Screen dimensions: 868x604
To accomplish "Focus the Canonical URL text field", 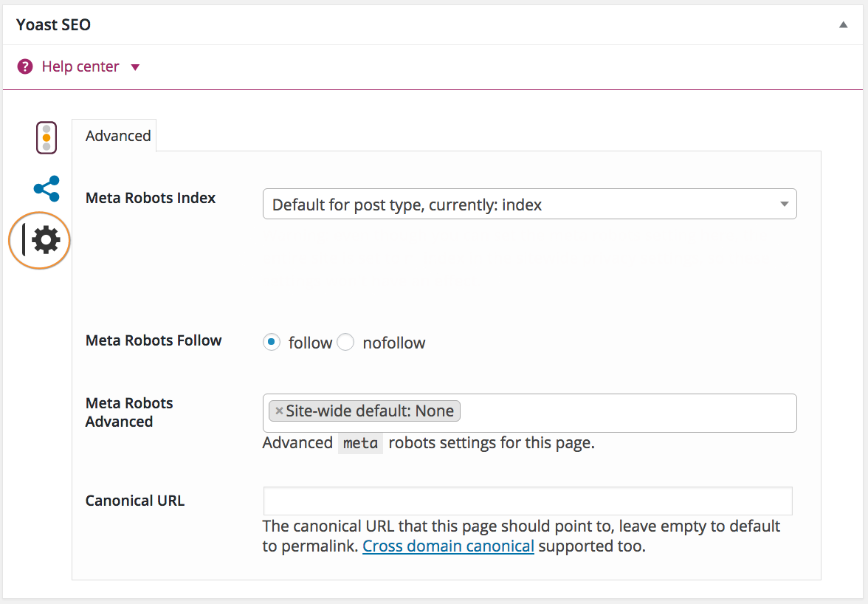I will pos(528,501).
